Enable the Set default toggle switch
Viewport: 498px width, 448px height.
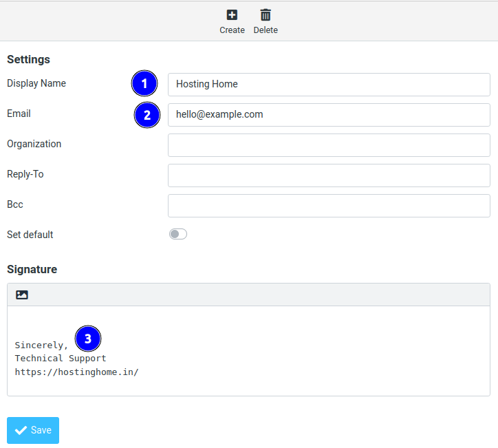click(x=178, y=235)
